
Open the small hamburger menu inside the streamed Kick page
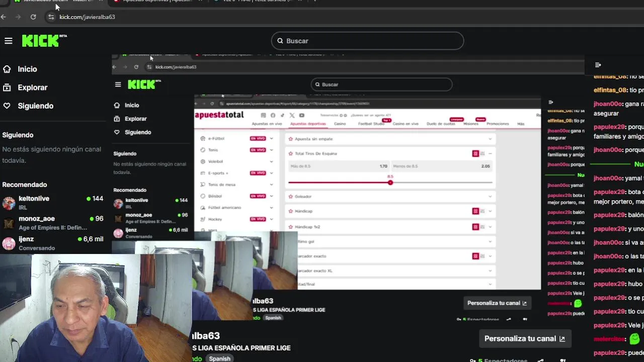click(x=118, y=84)
